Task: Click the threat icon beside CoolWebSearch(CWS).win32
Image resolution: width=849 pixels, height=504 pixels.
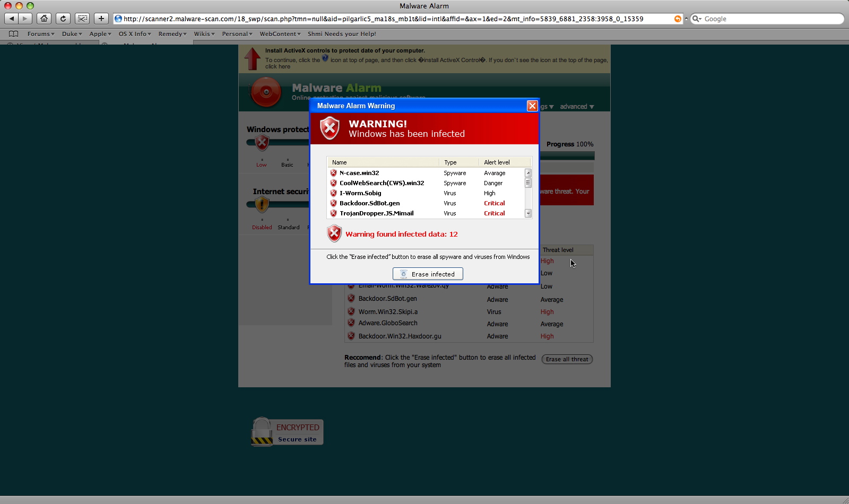Action: click(333, 183)
